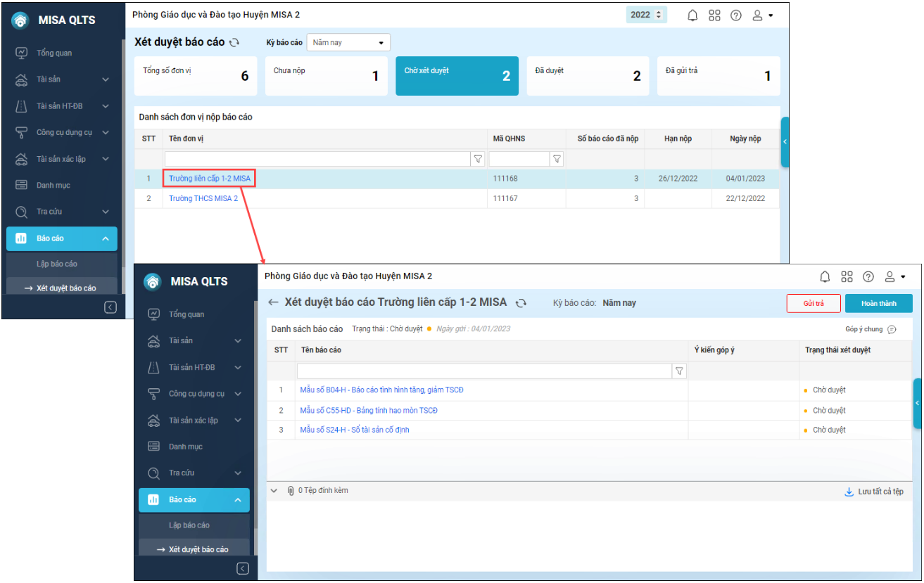Click the MISA QLTS logo in the back window
Image resolution: width=924 pixels, height=583 pixels.
tap(20, 20)
